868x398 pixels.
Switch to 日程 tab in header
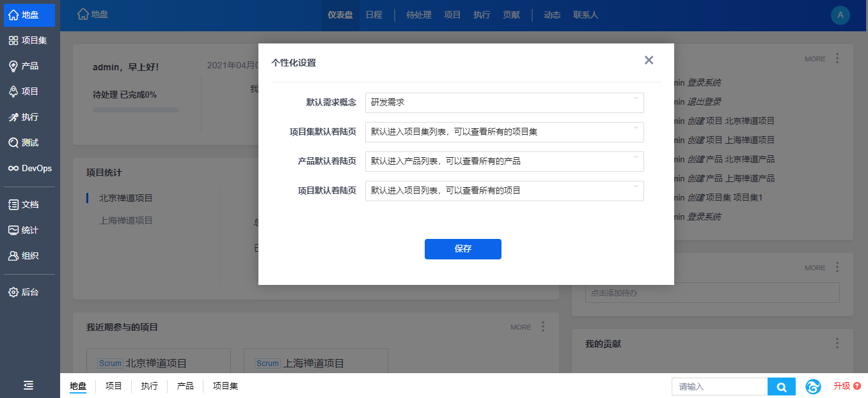[x=374, y=15]
